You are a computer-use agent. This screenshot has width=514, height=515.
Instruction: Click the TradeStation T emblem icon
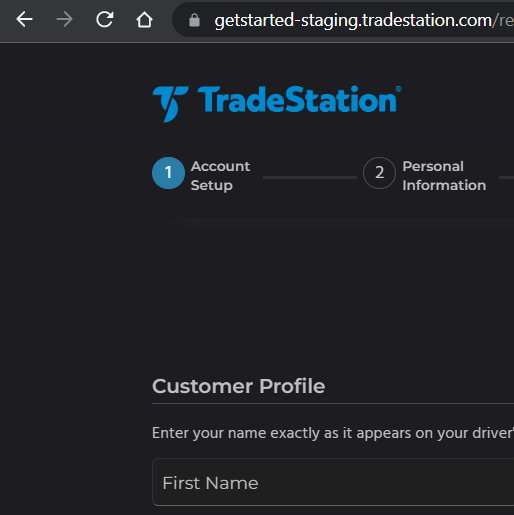click(170, 104)
